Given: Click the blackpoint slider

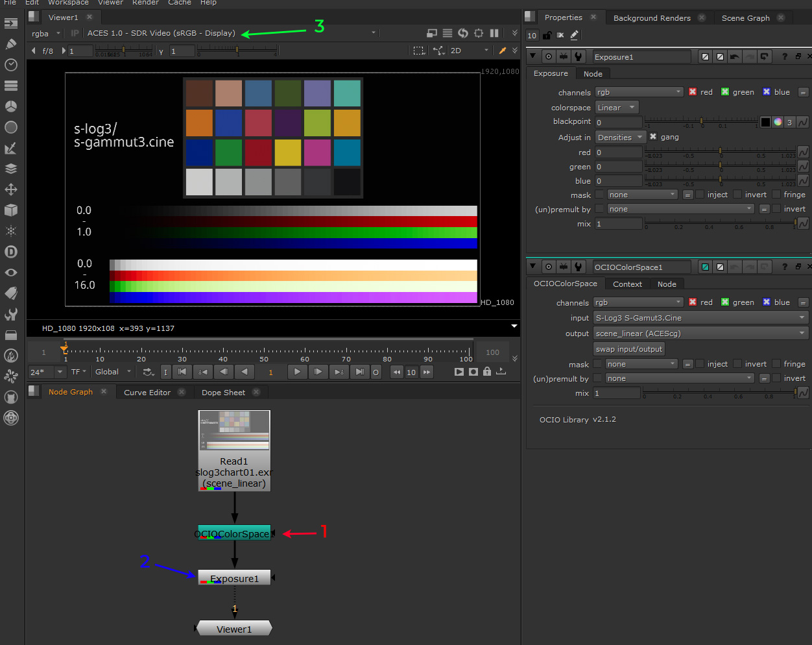Looking at the screenshot, I should (700, 121).
